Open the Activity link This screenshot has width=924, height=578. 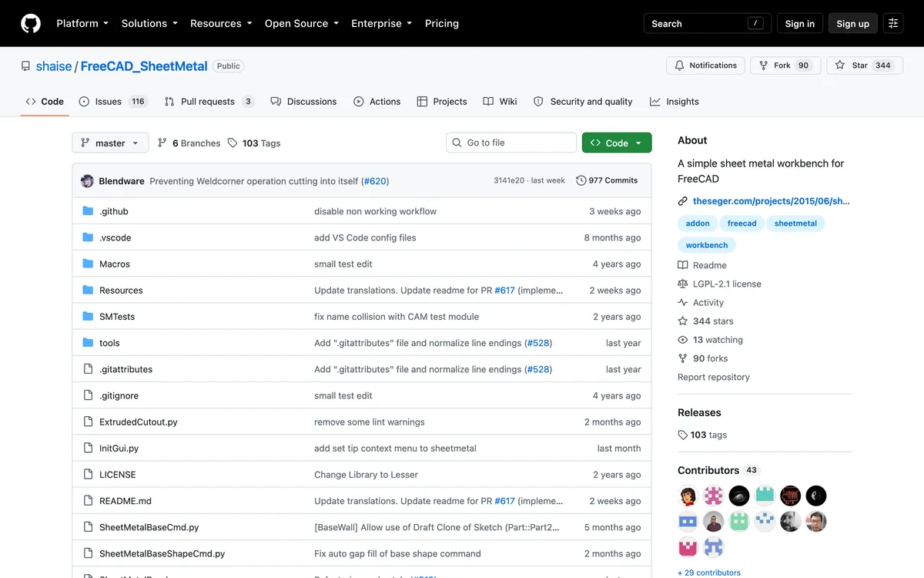(701, 303)
